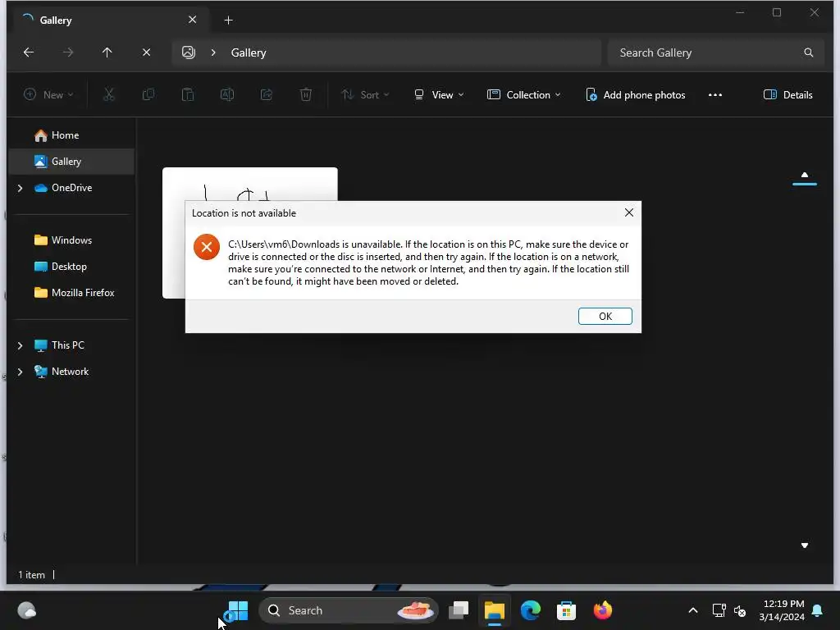Click the muted volume tray icon
The width and height of the screenshot is (840, 630).
740,610
